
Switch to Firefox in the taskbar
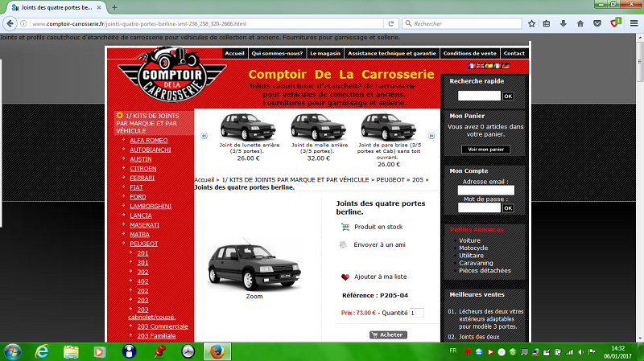pos(217,352)
